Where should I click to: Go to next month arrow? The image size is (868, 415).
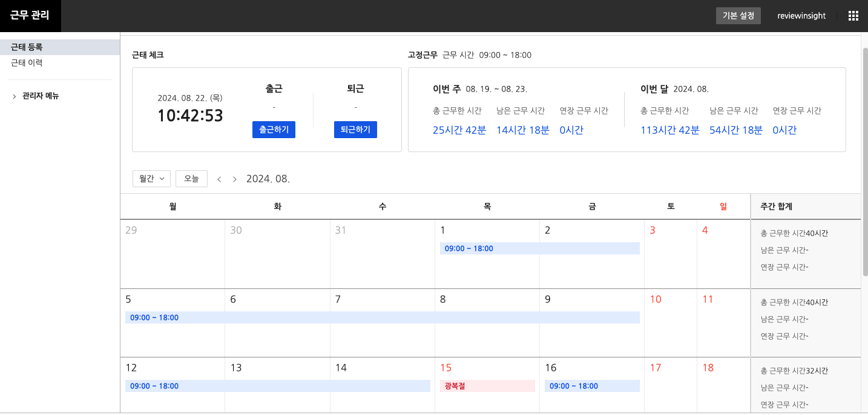tap(235, 179)
